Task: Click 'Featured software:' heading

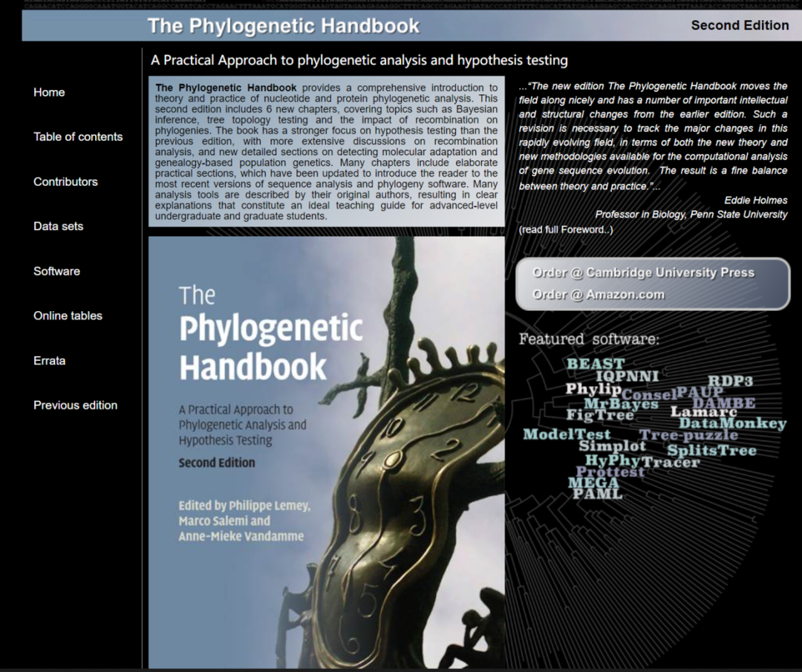Action: pos(589,339)
